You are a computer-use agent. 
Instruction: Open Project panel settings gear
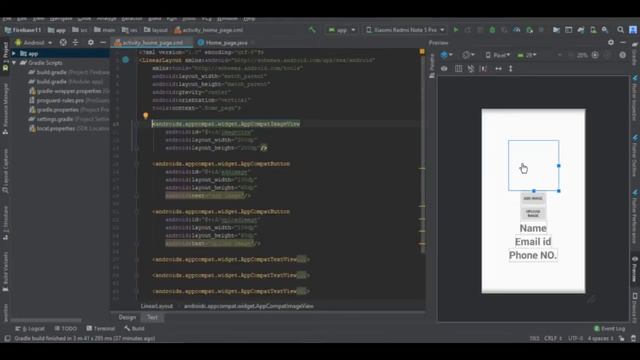pos(91,42)
